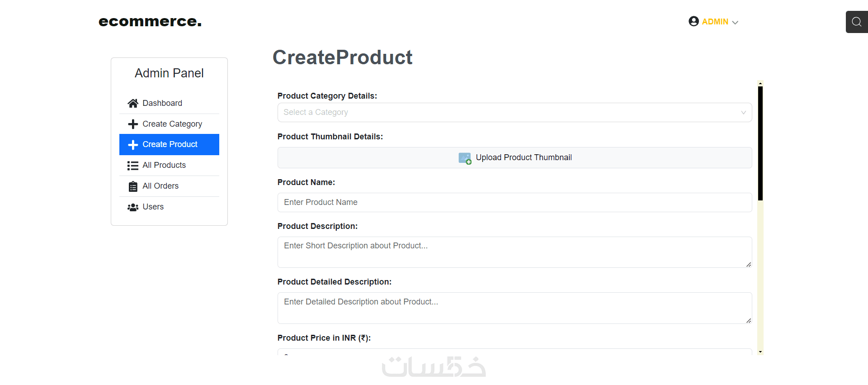868x385 pixels.
Task: Click the All Products list icon
Action: click(x=133, y=166)
